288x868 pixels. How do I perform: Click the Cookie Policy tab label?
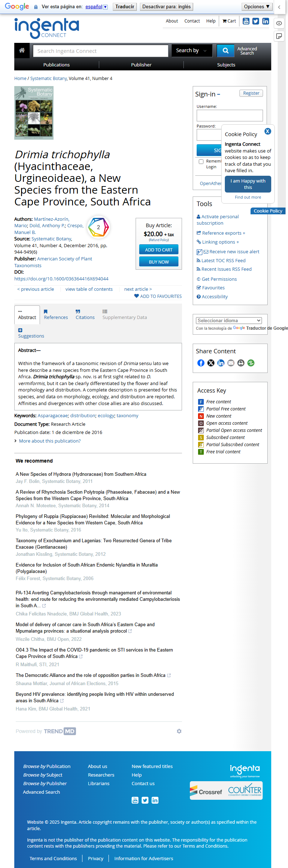click(x=268, y=211)
